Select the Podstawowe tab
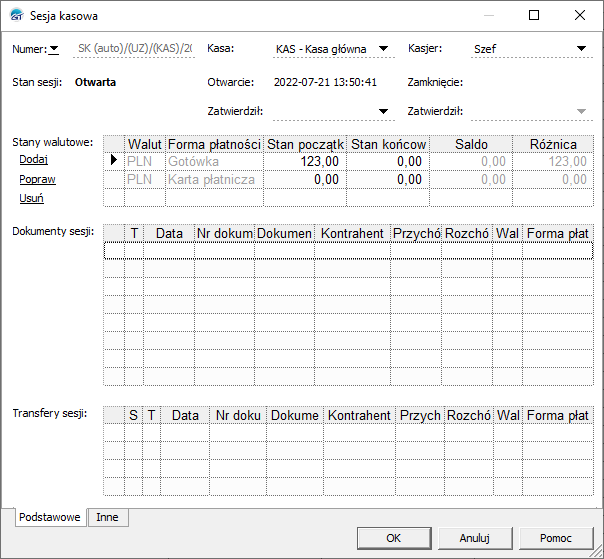 pos(50,517)
